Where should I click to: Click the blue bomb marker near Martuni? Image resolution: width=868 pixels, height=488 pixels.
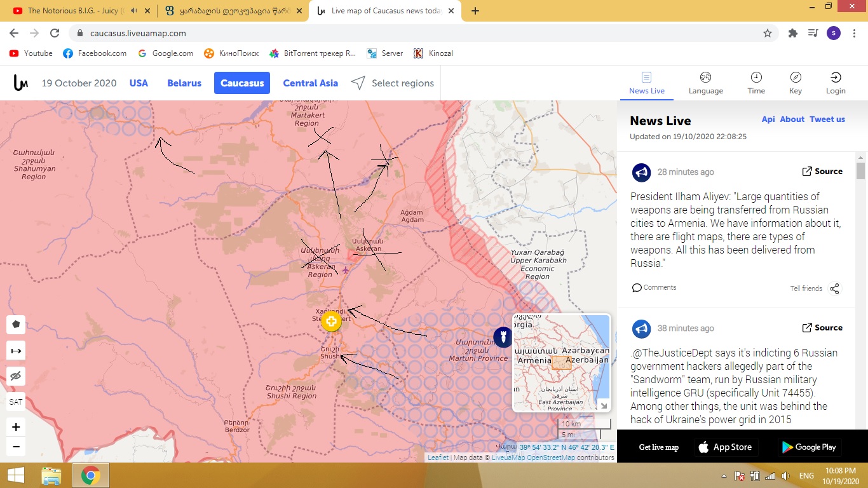[503, 337]
